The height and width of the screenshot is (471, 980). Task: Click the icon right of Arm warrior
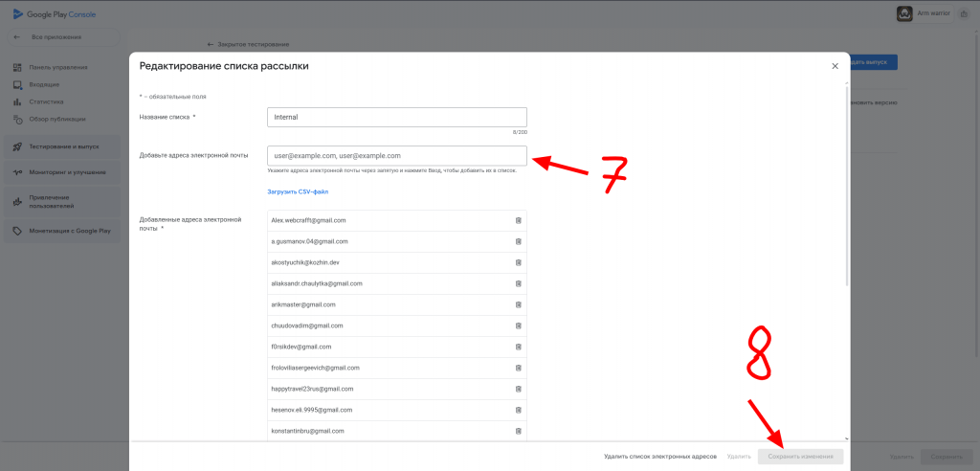tap(963, 13)
